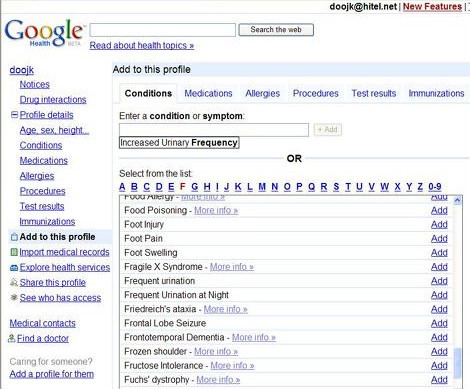Open the Find a doctor link

[43, 339]
